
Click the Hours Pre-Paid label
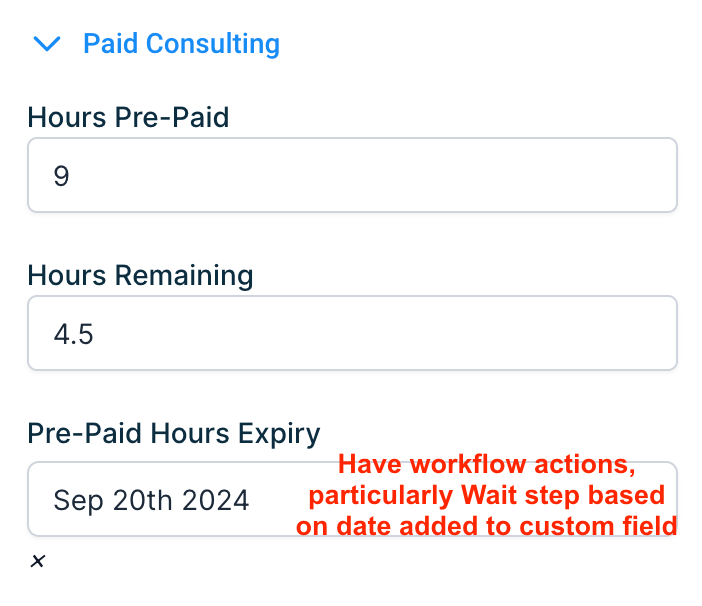[x=128, y=118]
